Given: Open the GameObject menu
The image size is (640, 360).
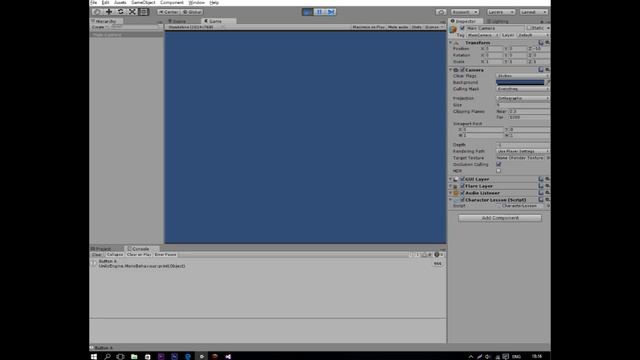Looking at the screenshot, I should (143, 2).
